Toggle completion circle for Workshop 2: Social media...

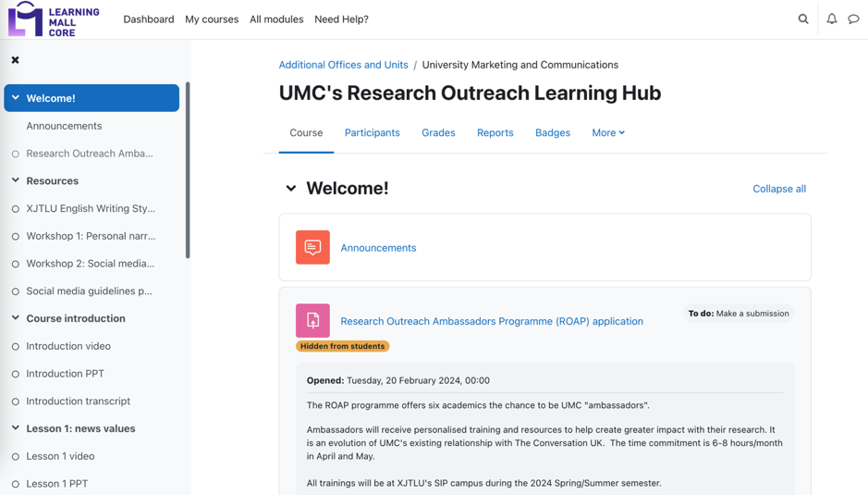(16, 264)
